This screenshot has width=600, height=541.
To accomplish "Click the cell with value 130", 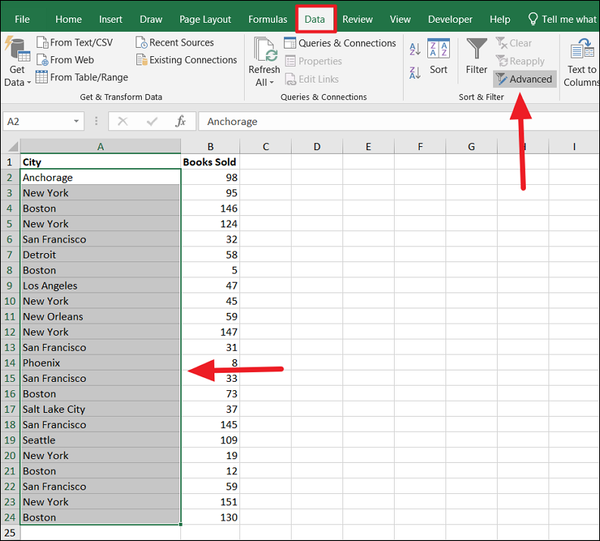I will [x=210, y=517].
